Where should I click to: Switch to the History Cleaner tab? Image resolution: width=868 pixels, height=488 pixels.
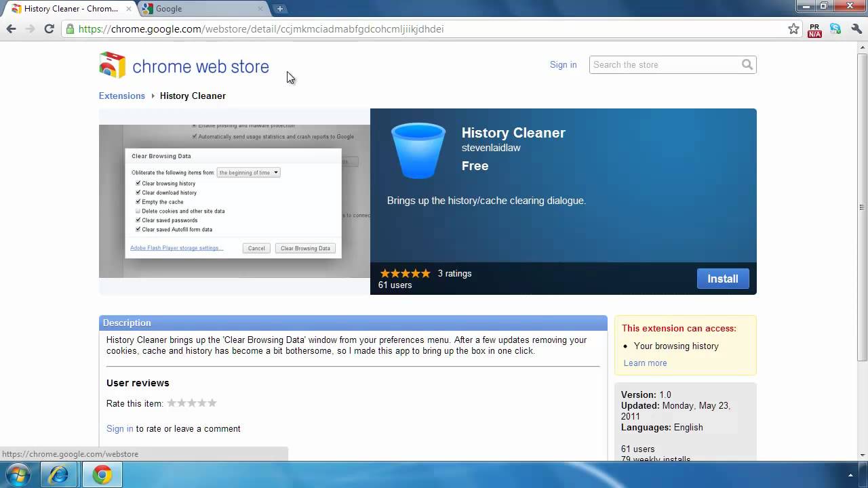click(x=71, y=9)
